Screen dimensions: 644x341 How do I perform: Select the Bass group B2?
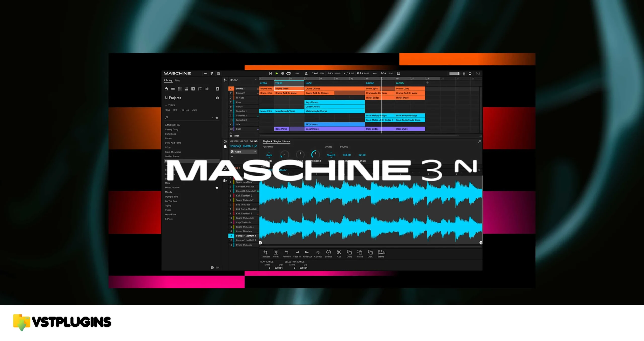pyautogui.click(x=244, y=129)
